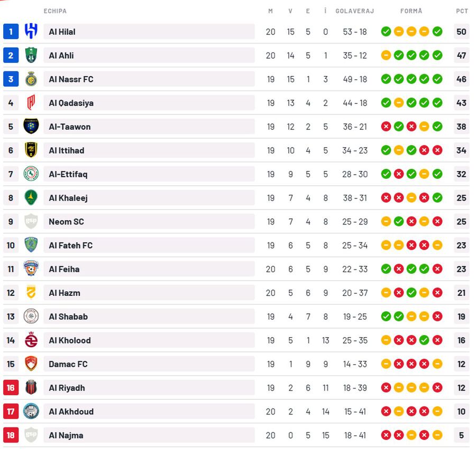Click the blue position 1 badge

point(11,32)
